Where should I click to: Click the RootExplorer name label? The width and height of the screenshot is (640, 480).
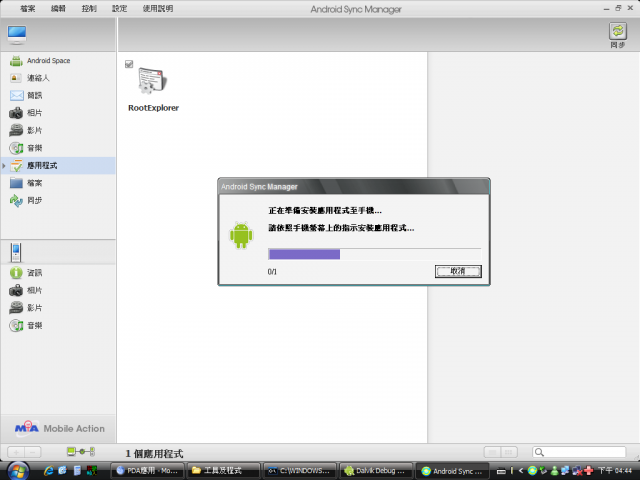tap(153, 108)
